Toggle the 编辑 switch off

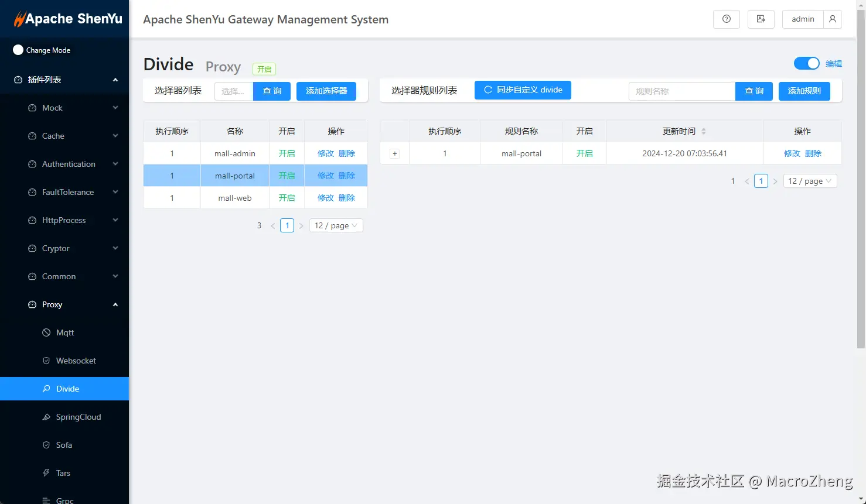(x=807, y=63)
